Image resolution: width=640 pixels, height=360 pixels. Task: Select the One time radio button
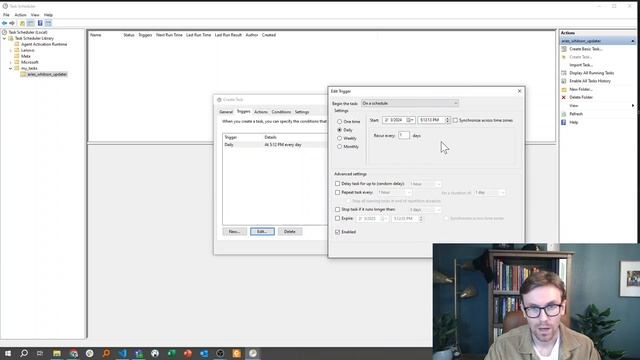(x=339, y=122)
